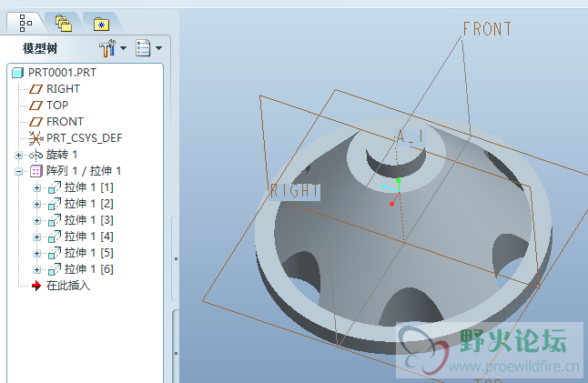This screenshot has width=588, height=383.
Task: Click the FRONT datum plane icon
Action: tap(36, 122)
